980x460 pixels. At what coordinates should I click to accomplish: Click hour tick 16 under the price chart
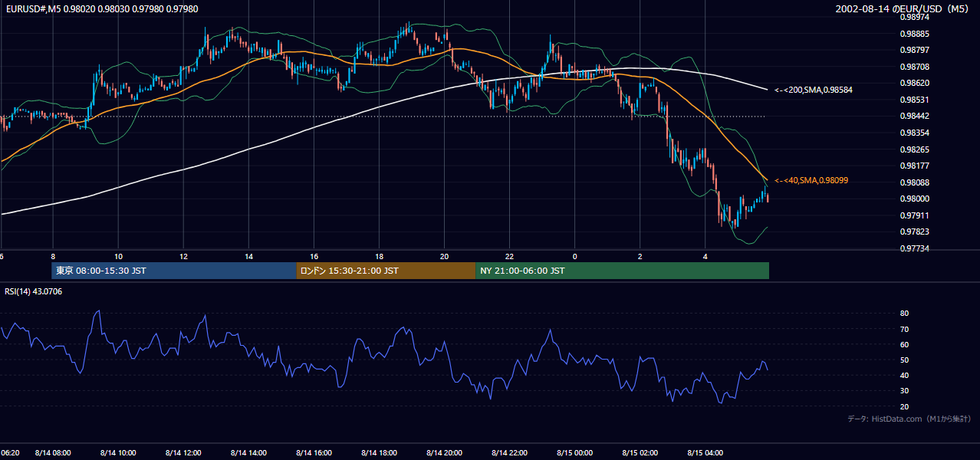click(314, 256)
